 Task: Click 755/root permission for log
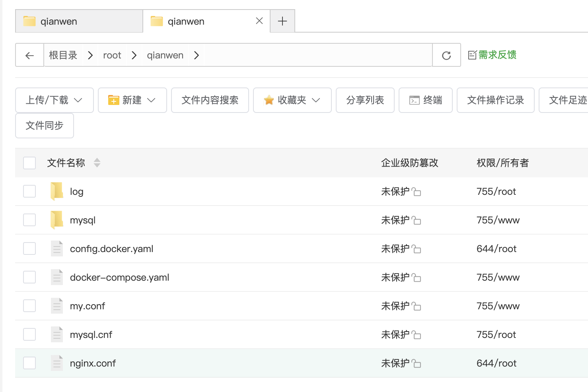pyautogui.click(x=496, y=191)
